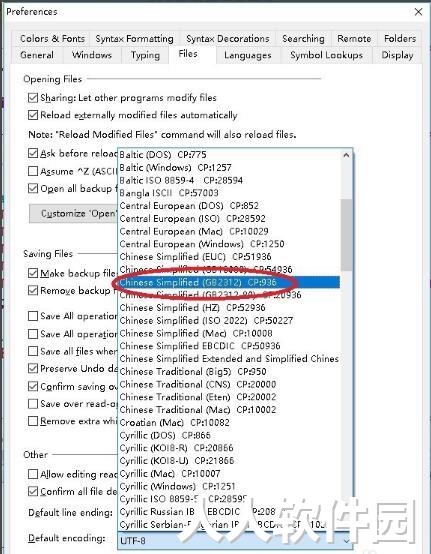The image size is (431, 554).
Task: Open the Symbol Lookups tab
Action: 326,55
